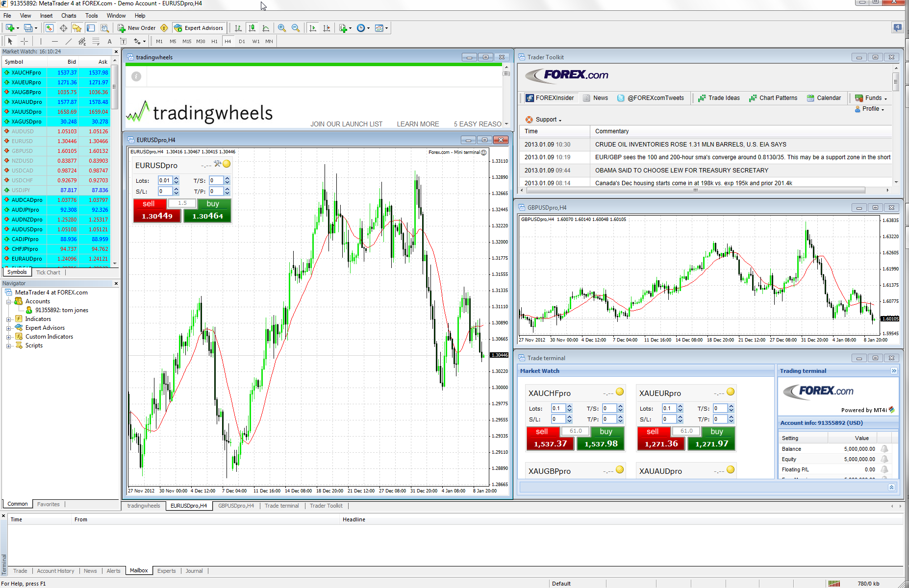
Task: Toggle the Auto Scroll chart button
Action: [312, 28]
